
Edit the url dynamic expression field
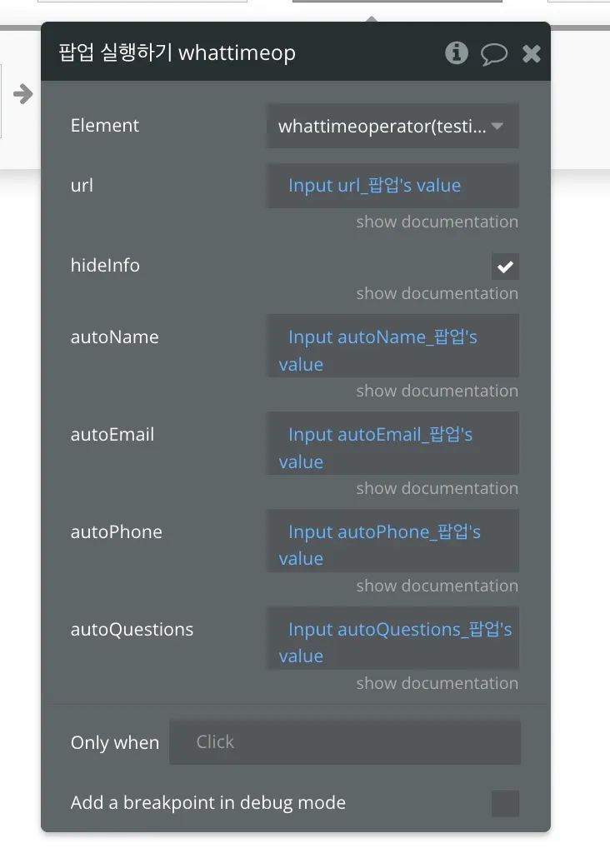[x=392, y=186]
